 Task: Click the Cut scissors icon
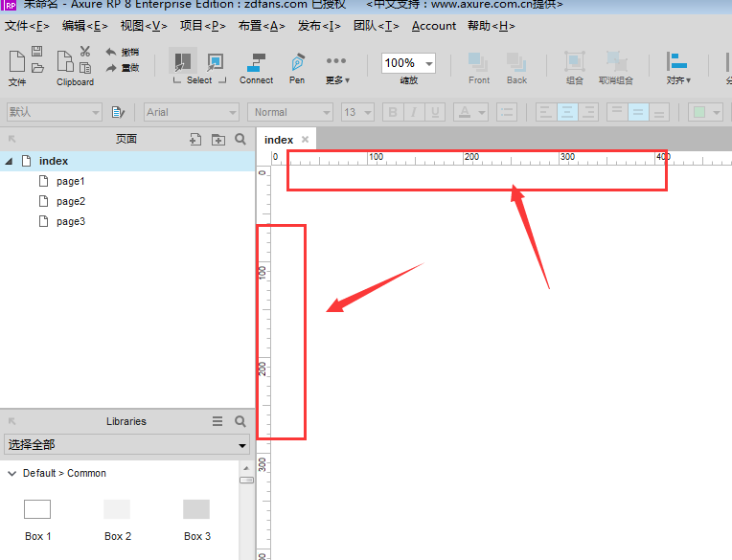pyautogui.click(x=85, y=52)
